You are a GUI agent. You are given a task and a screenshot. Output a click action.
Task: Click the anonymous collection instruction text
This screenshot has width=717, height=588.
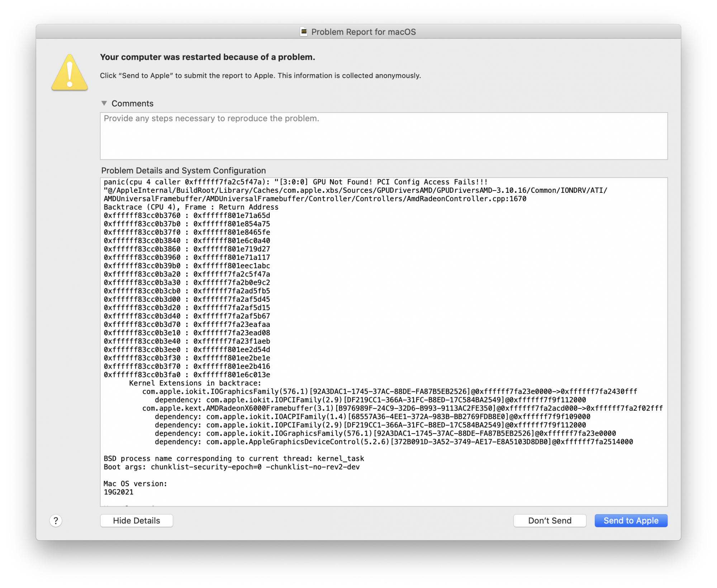coord(260,76)
